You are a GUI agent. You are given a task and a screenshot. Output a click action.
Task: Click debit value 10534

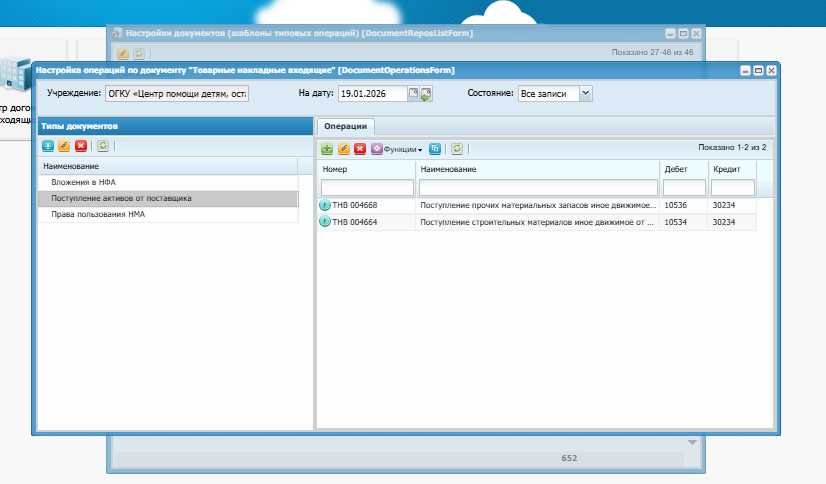click(675, 222)
